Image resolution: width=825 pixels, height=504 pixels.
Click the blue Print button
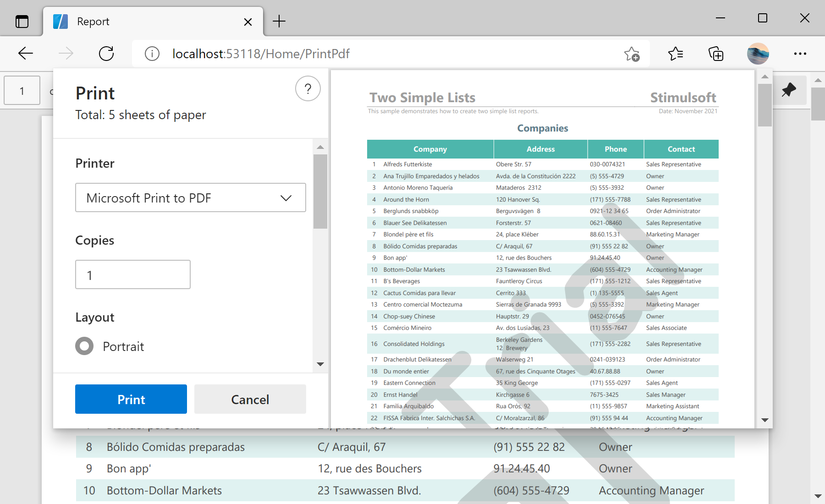click(x=131, y=399)
